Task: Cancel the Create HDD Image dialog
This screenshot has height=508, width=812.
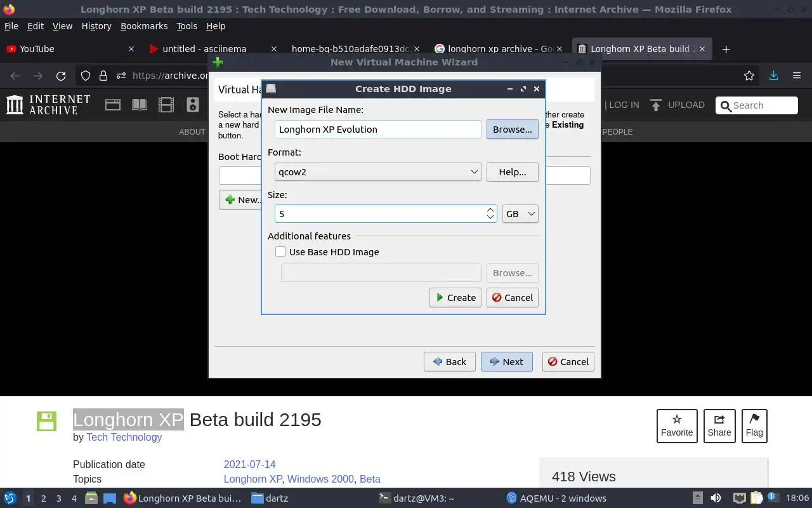Action: point(513,298)
